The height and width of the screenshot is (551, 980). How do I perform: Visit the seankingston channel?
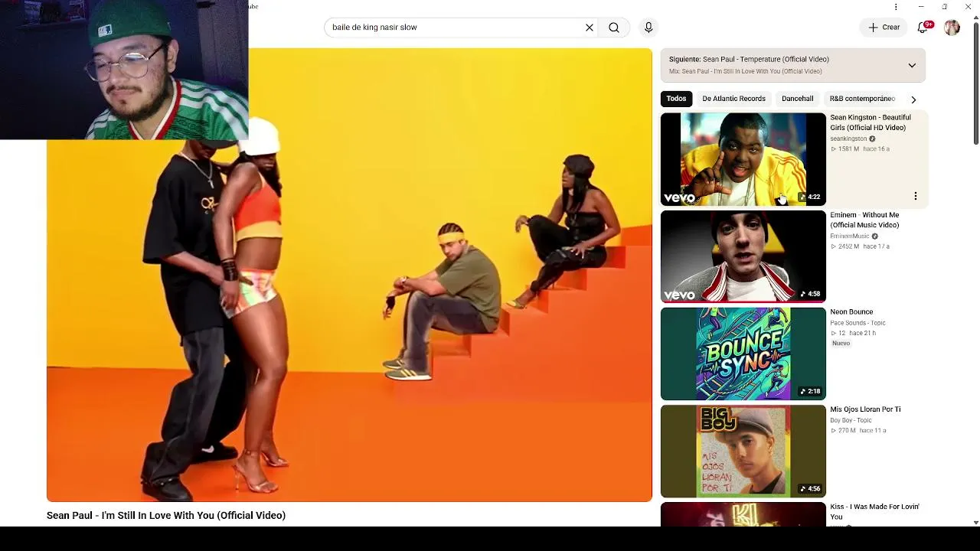pos(848,139)
